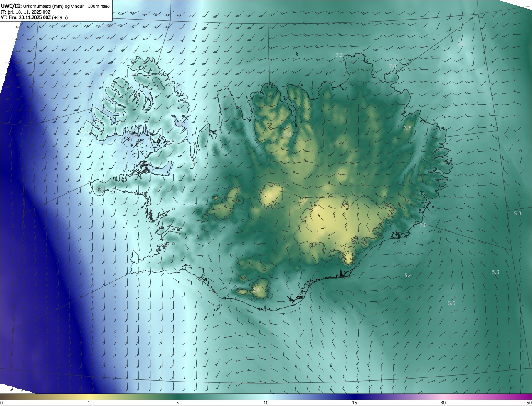This screenshot has height=406, width=532.
Task: Click the 3.8 value label on the map
Action: 408,128
